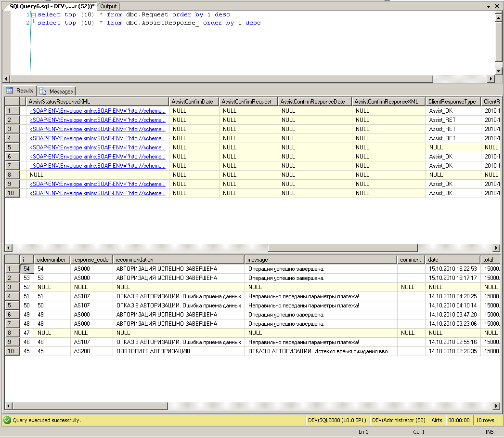The height and width of the screenshot is (438, 504).
Task: Click the Airts database status bar item
Action: [x=437, y=420]
